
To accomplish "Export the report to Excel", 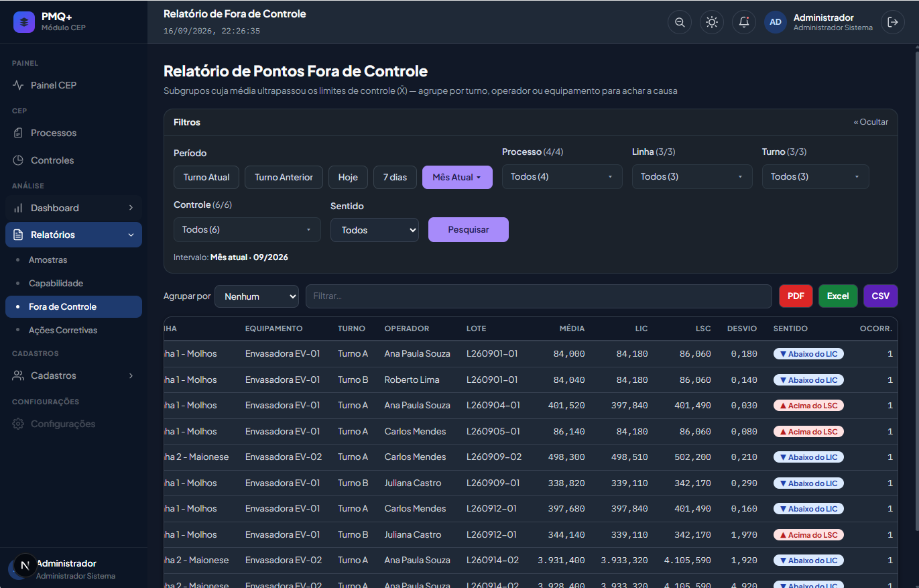I will 838,296.
